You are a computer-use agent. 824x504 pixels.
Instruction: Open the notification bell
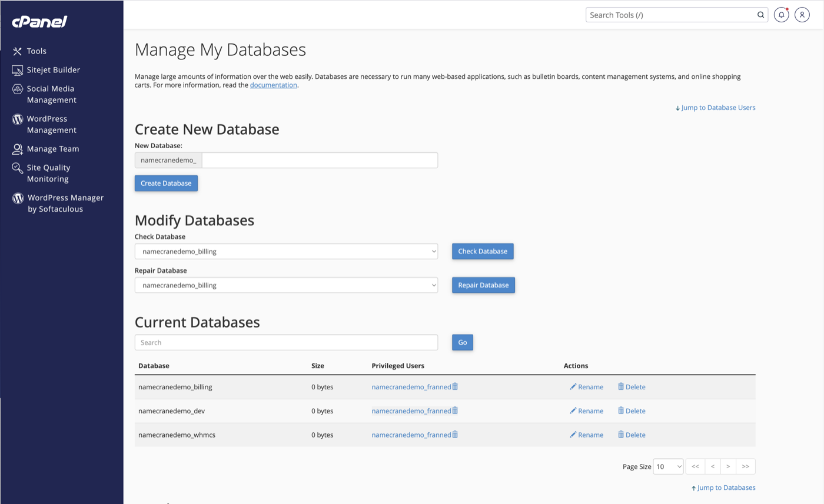click(782, 15)
